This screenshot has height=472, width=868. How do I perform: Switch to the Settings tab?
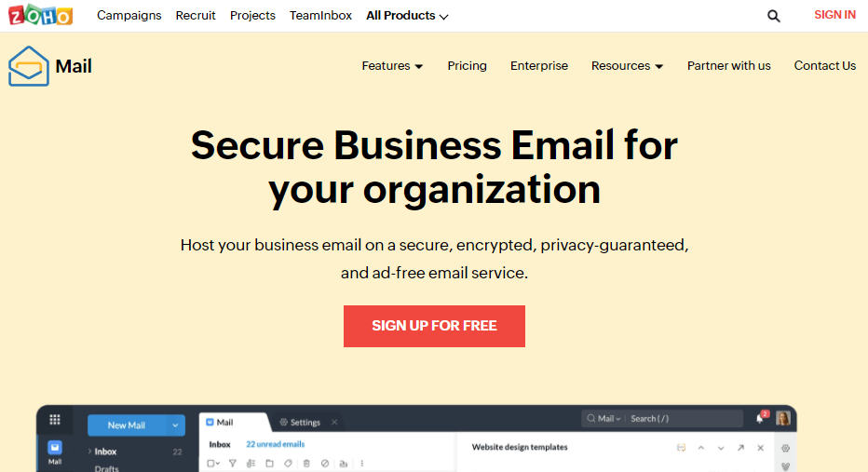pos(300,423)
